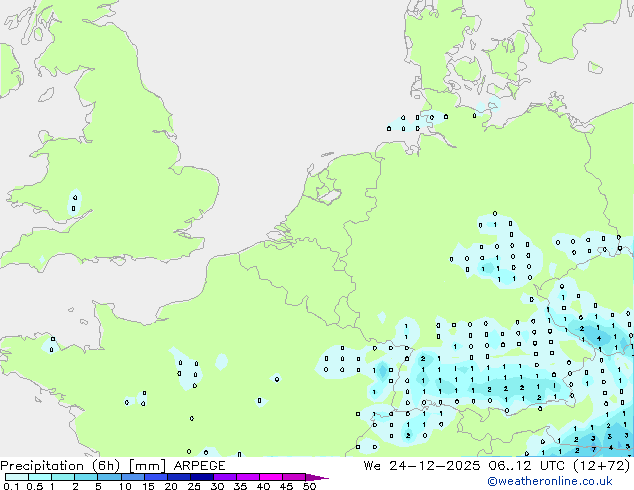Click the 5–10 mm legend color swatch
The width and height of the screenshot is (634, 490).
[109, 477]
